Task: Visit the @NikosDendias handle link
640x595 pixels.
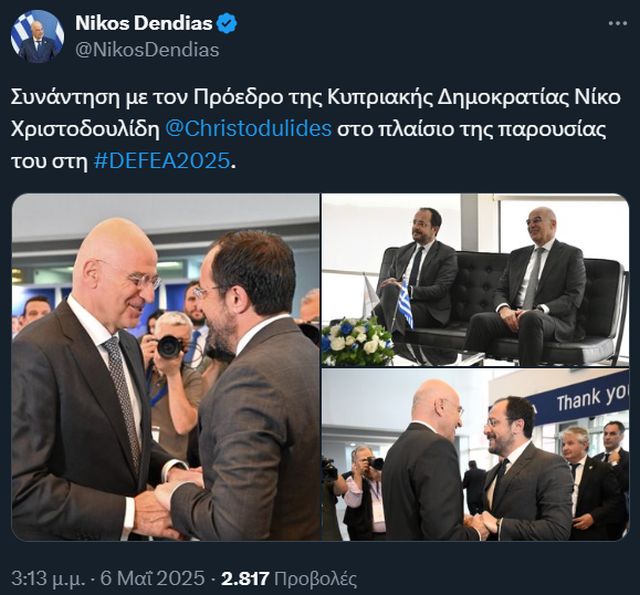Action: click(x=147, y=50)
